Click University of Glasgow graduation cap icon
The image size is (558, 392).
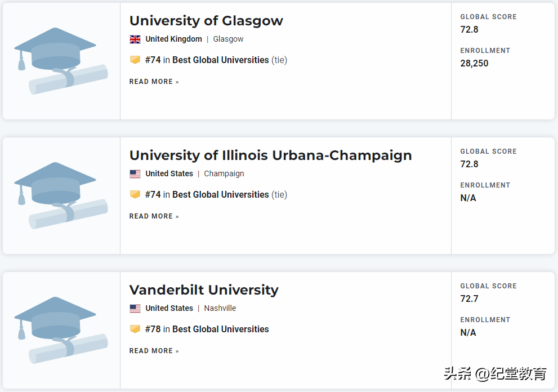click(x=61, y=61)
